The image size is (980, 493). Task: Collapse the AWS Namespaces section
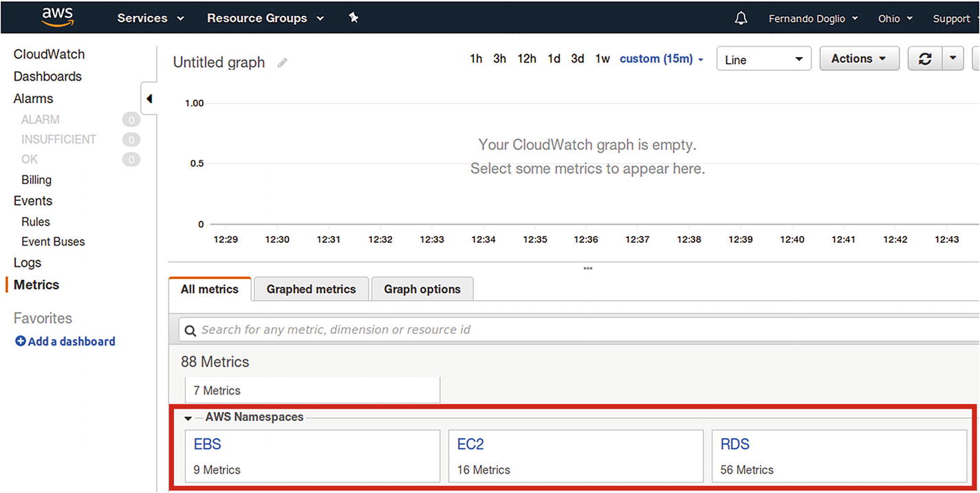click(x=188, y=418)
